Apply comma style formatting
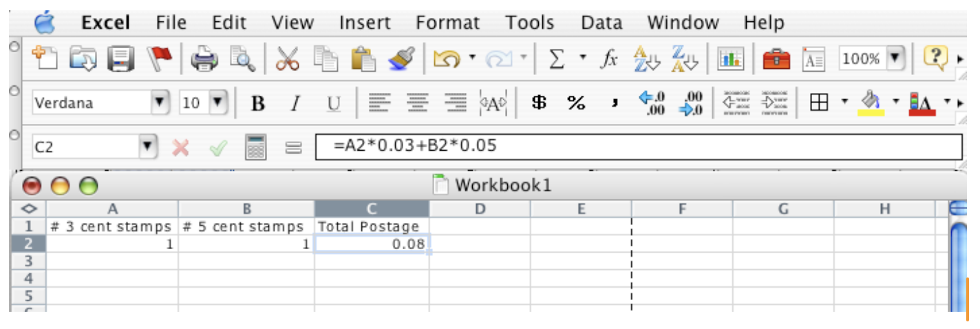 (x=615, y=105)
